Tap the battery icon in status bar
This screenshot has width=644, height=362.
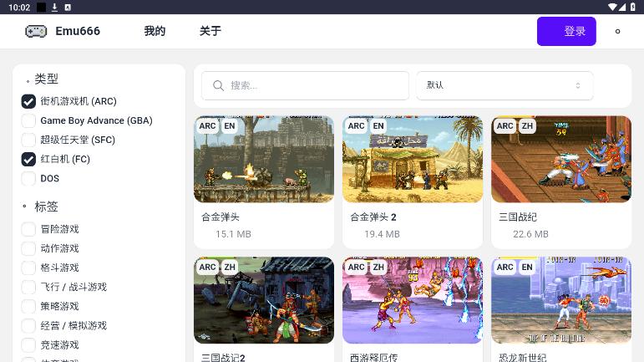(x=633, y=7)
